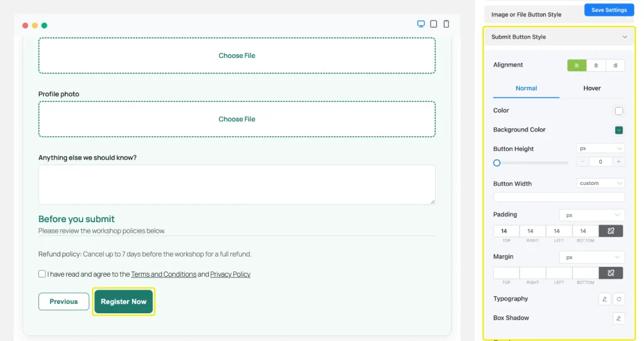Click the first Choose File upload area
The height and width of the screenshot is (341, 644).
point(237,55)
